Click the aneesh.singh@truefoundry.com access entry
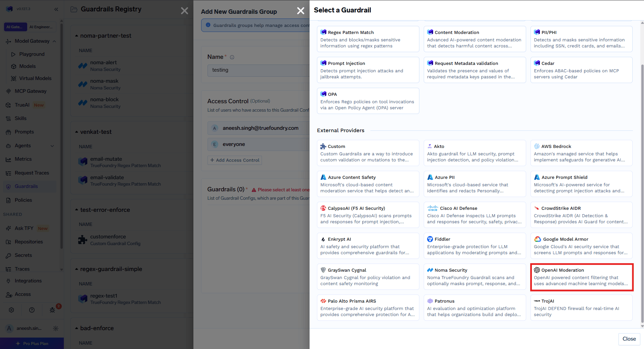Screen dimensions: 644x349 click(x=259, y=128)
